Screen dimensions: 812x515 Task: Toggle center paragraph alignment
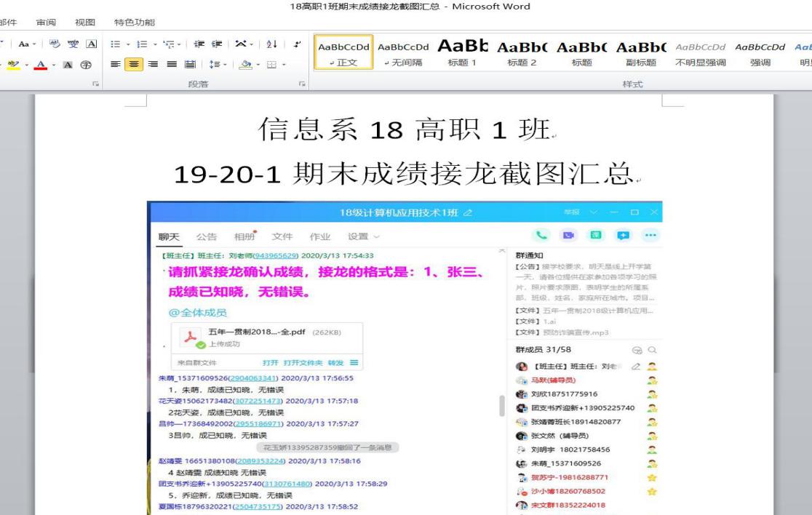pyautogui.click(x=135, y=63)
